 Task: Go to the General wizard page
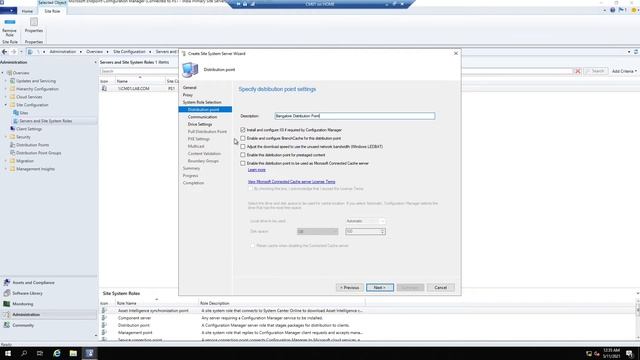click(190, 88)
